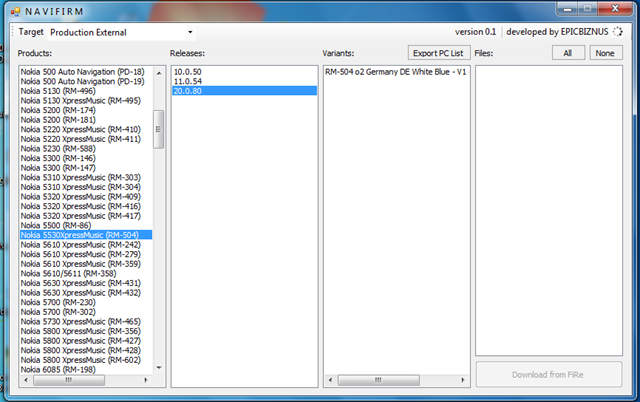Select Nokia 5800 XpressMusic (RM-428)
The image size is (640, 402).
click(x=86, y=350)
